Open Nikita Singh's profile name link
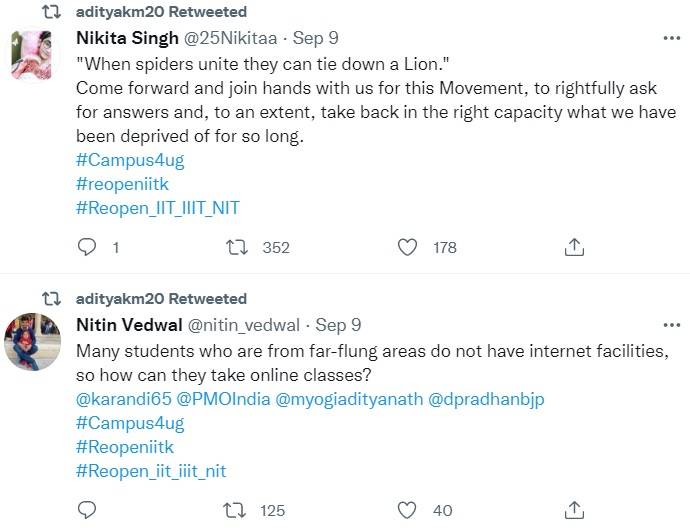The width and height of the screenshot is (690, 532). (x=128, y=37)
